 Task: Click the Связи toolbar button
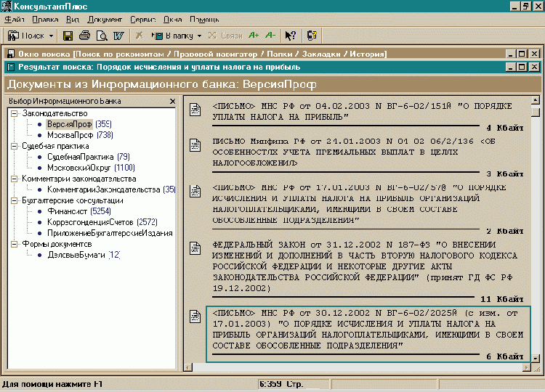pos(225,36)
